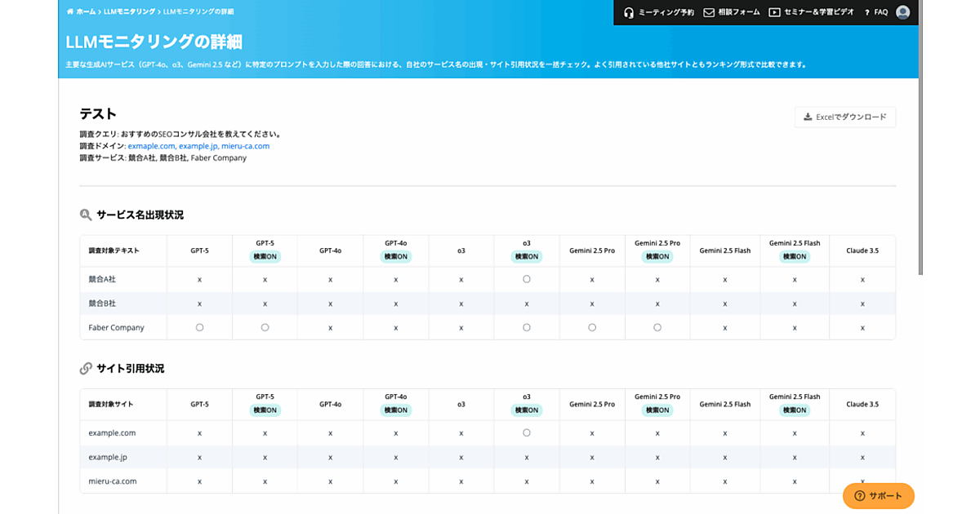Click the サービス名出現状況 section heading

tap(140, 215)
